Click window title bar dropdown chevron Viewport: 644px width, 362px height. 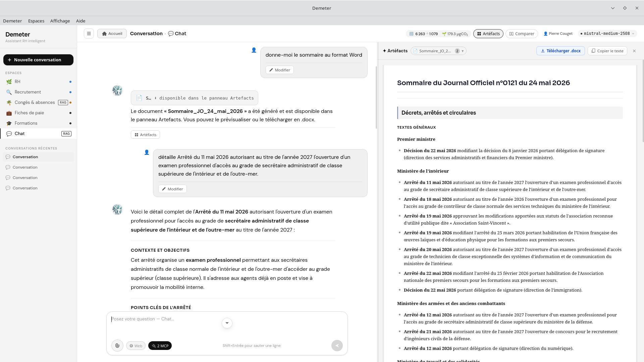point(613,8)
